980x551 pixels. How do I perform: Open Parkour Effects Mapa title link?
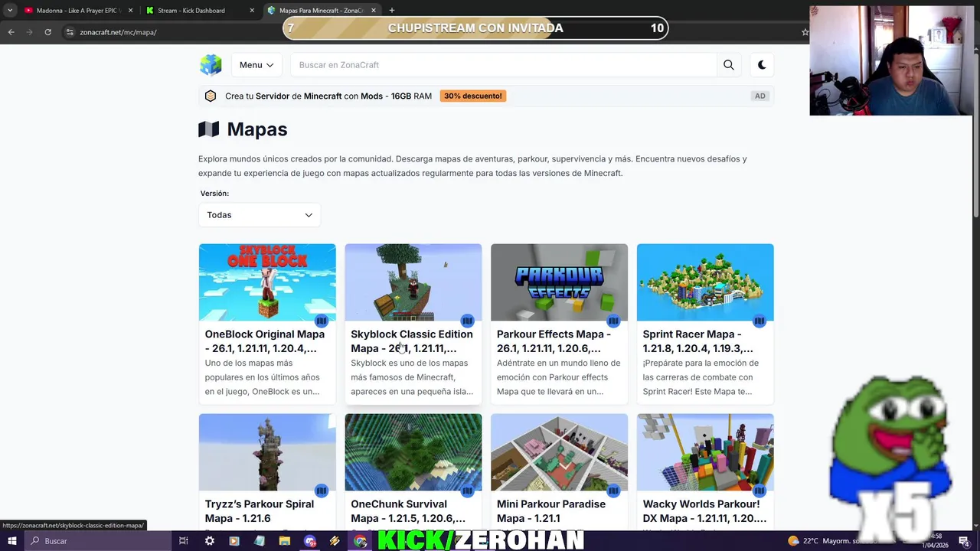pyautogui.click(x=554, y=341)
